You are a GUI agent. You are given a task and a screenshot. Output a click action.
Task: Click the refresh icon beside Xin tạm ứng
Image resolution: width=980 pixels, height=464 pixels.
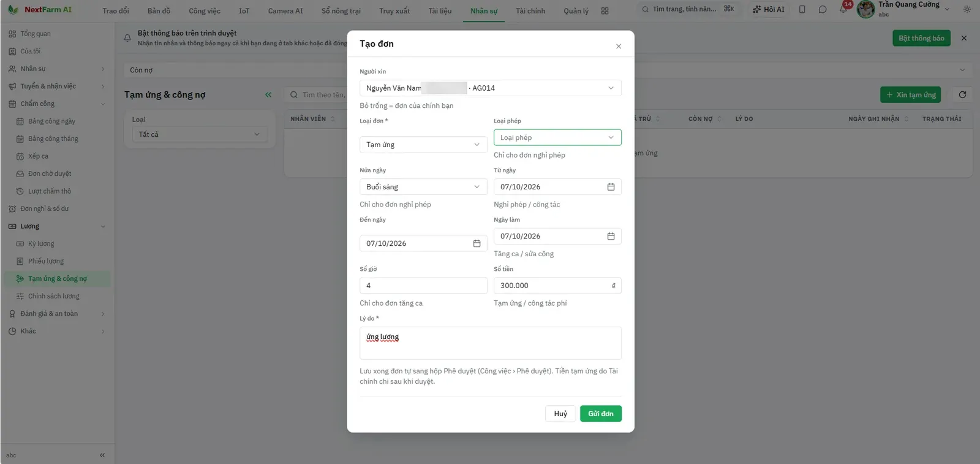pos(962,95)
